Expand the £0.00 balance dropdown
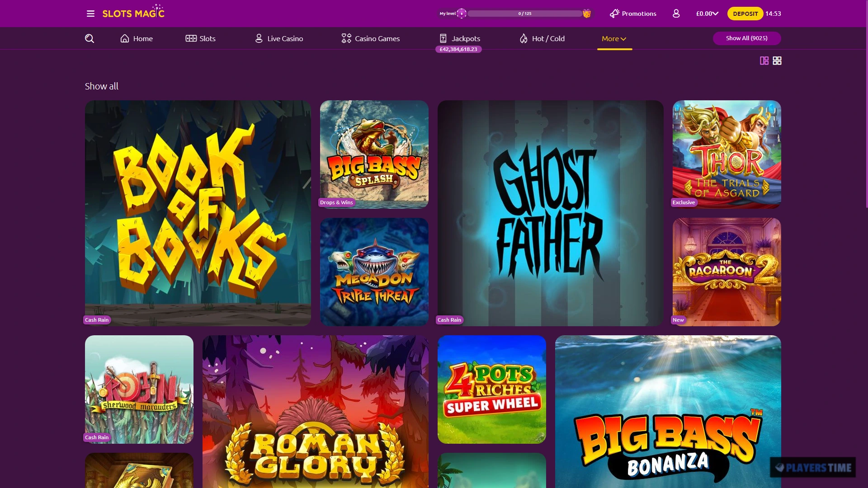Viewport: 868px width, 488px height. [707, 14]
